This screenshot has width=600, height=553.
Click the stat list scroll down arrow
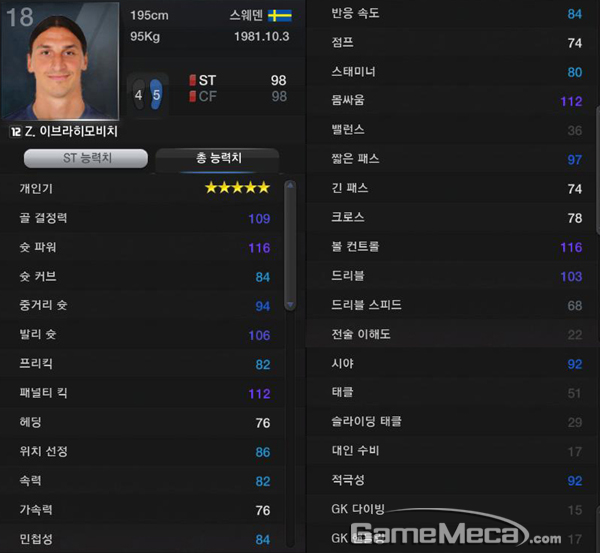(290, 305)
